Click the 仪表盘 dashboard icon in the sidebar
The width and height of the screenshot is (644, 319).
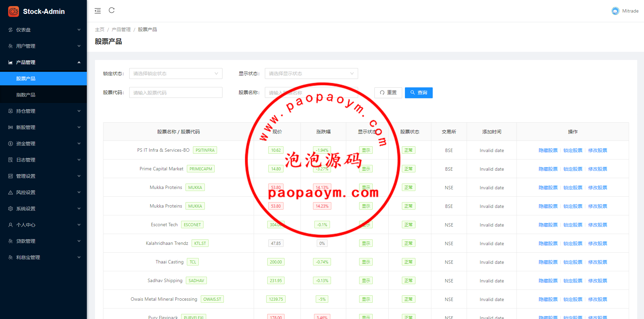(11, 30)
